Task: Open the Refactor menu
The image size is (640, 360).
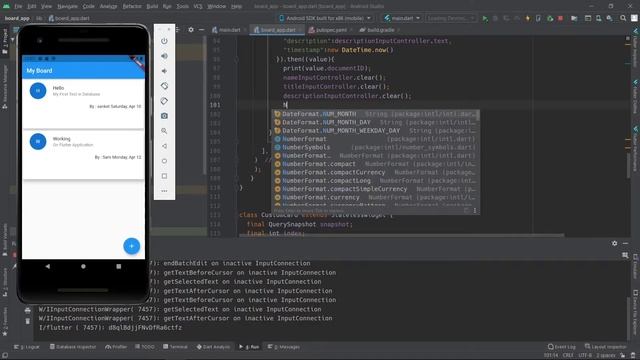Action: [132, 6]
